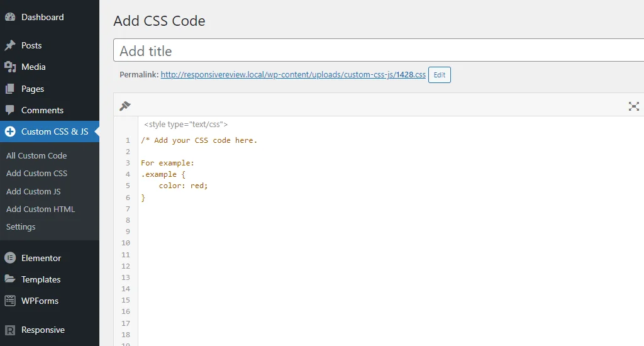Click line number 18 in gutter
The width and height of the screenshot is (644, 346).
click(x=126, y=335)
